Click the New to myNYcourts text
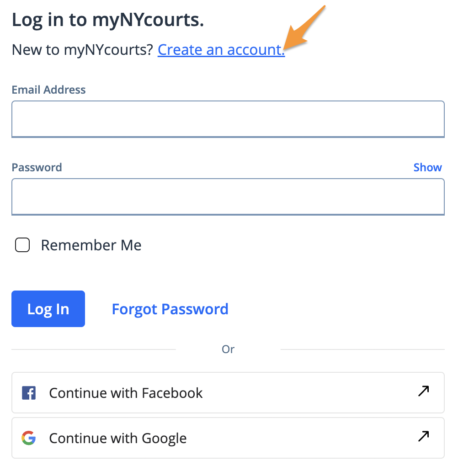Viewport: 458px width, 476px height. click(x=82, y=50)
